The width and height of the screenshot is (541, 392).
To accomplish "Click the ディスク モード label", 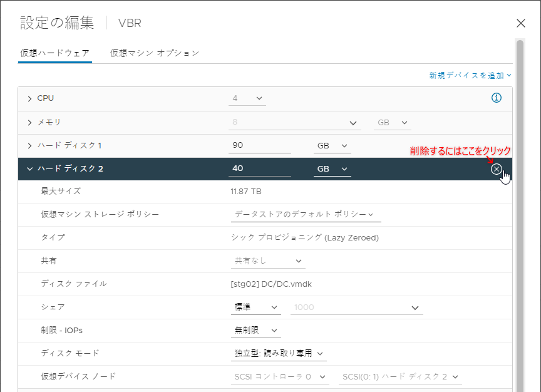I will tap(70, 353).
